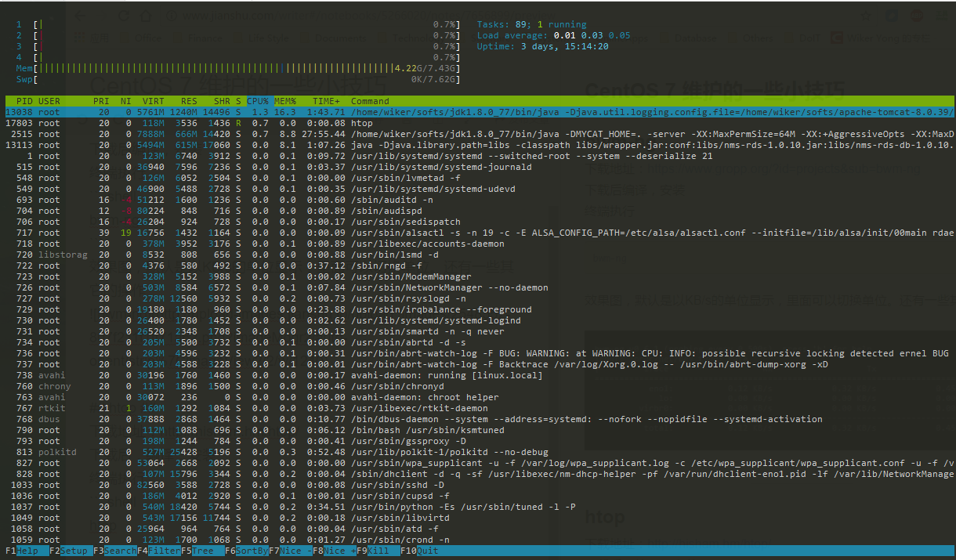This screenshot has width=956, height=560.
Task: Select the lvmetad process row
Action: [478, 178]
